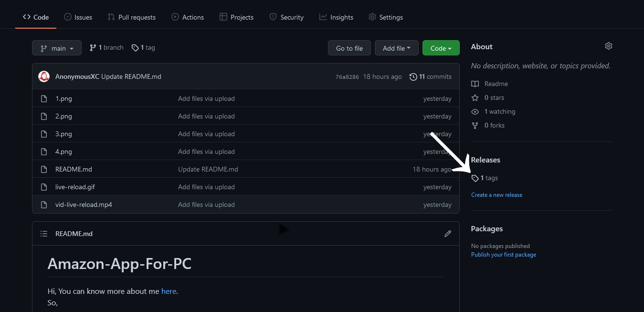The image size is (644, 312).
Task: Open the Readme link in About
Action: [496, 84]
